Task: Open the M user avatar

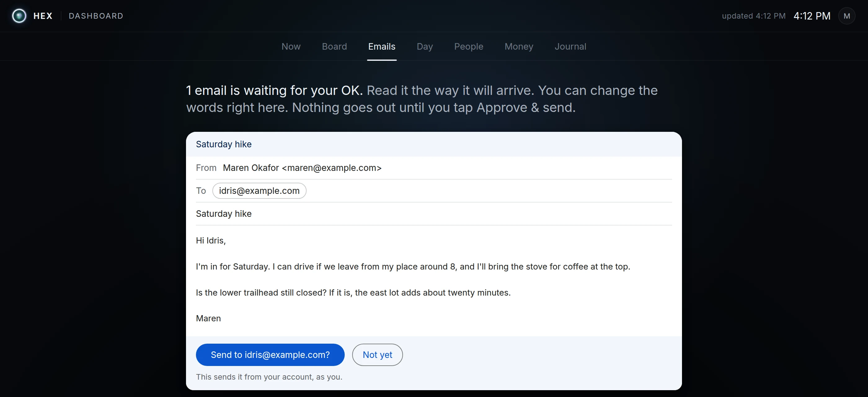Action: click(846, 16)
